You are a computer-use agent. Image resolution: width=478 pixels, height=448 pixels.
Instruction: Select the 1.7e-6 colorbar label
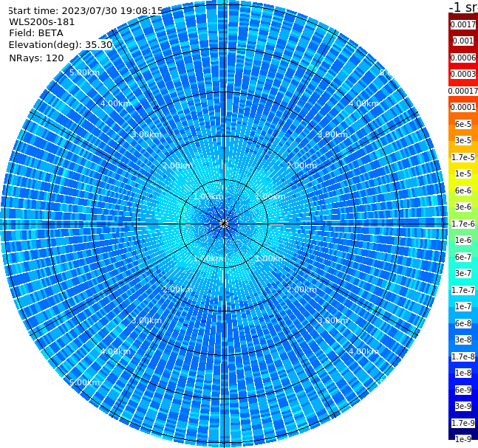[x=463, y=224]
